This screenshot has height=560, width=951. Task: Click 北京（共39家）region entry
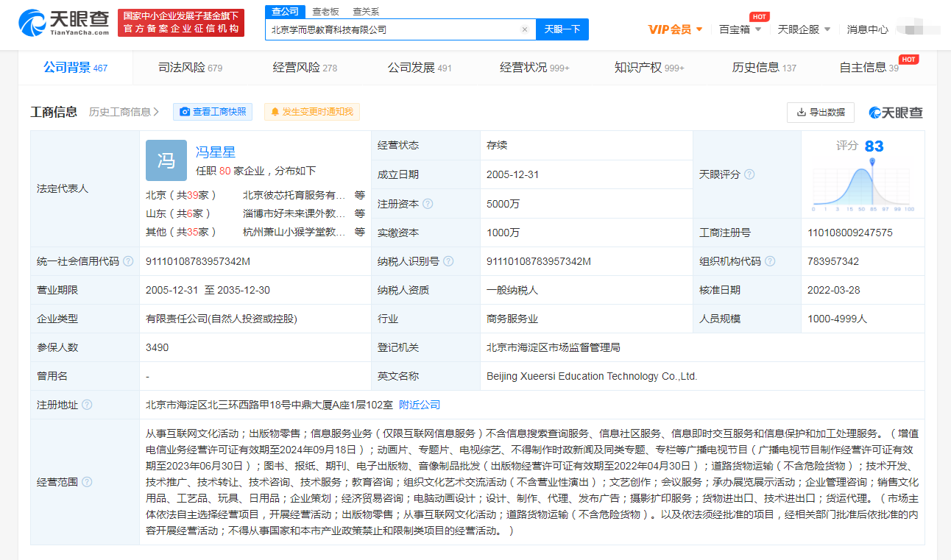tap(182, 195)
